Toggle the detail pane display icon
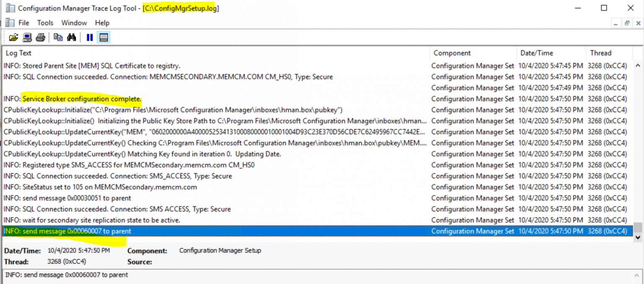This screenshot has width=644, height=284. tap(103, 37)
